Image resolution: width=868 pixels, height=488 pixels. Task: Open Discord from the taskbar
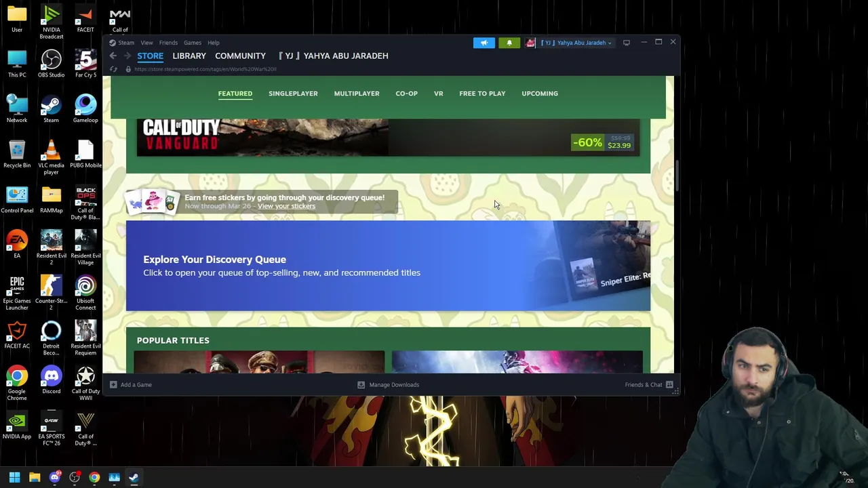(x=54, y=477)
